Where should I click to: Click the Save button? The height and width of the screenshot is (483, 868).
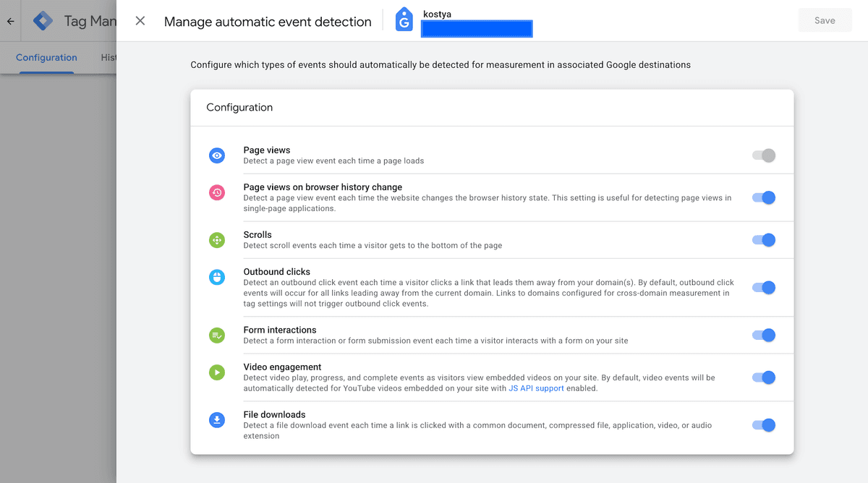click(x=825, y=20)
